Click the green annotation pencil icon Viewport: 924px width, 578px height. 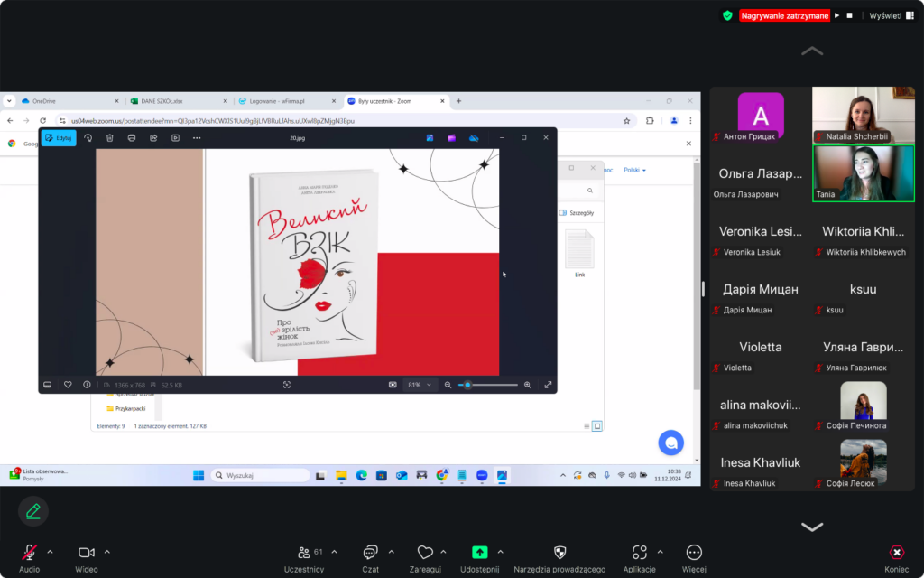pyautogui.click(x=33, y=511)
